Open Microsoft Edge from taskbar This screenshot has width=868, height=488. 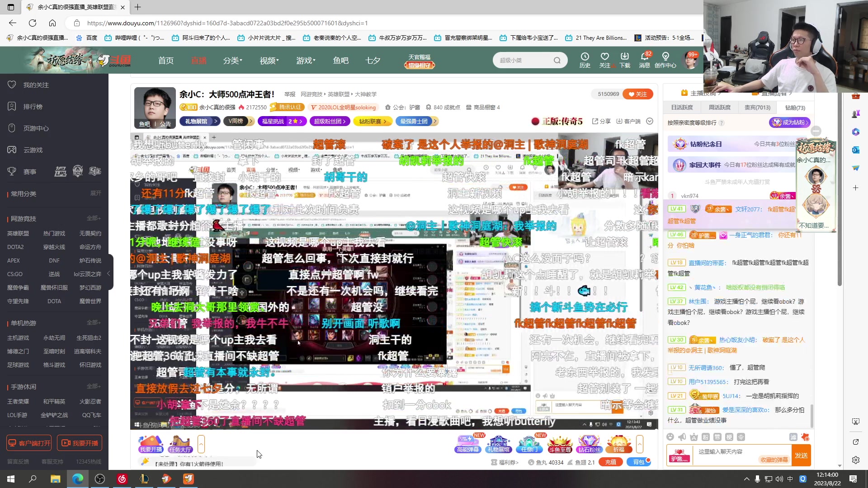(78, 479)
